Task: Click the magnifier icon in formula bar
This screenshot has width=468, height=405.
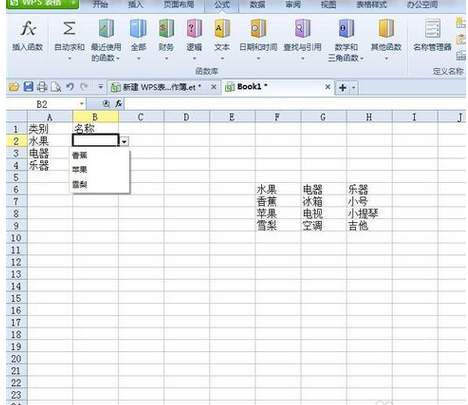Action: 106,104
